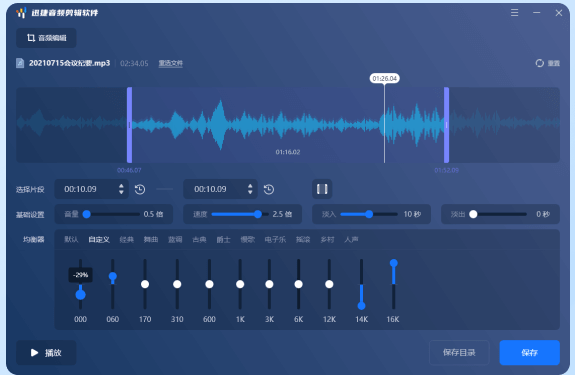This screenshot has width=575, height=375.
Task: Open the 音频编辑 audio edit button
Action: click(x=46, y=38)
